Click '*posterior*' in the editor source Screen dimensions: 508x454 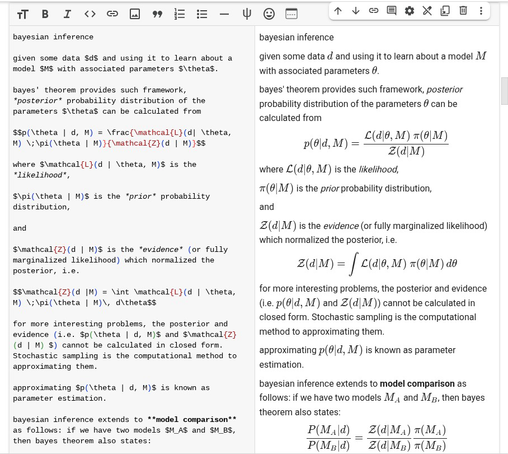click(x=37, y=101)
